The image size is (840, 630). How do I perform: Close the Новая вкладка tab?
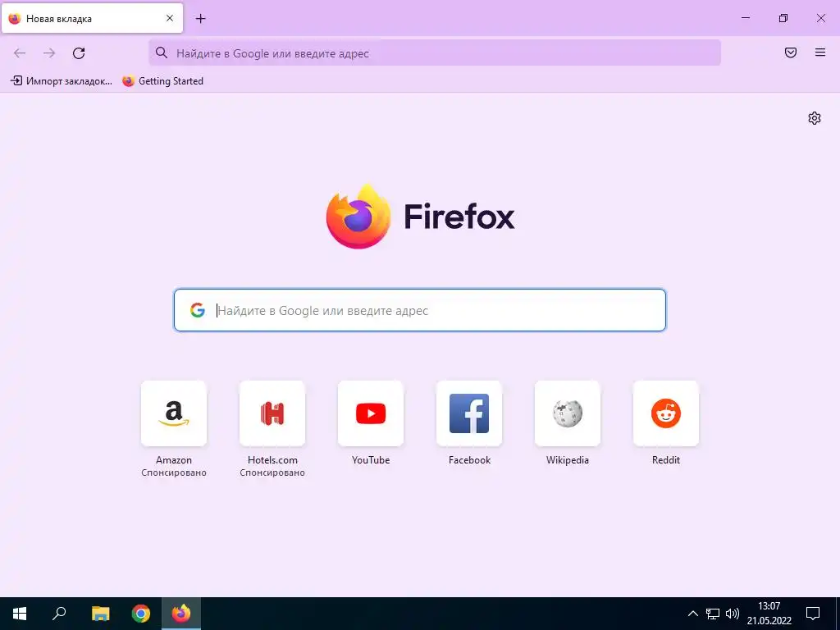click(169, 18)
